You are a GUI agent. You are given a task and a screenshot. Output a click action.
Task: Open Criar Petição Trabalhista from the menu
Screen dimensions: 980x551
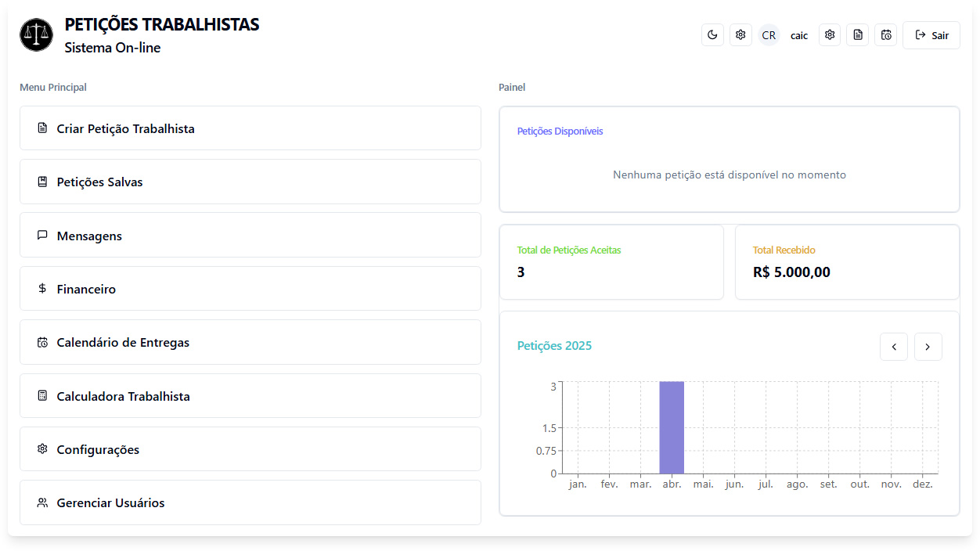pos(250,128)
